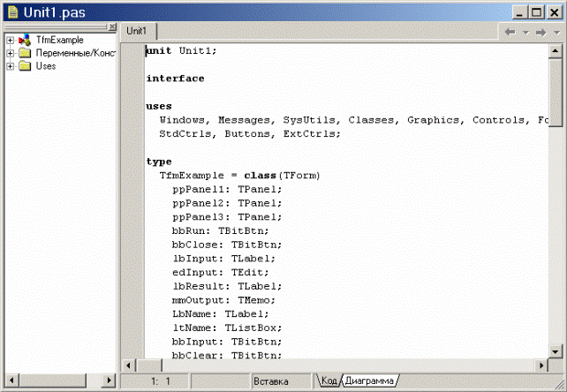The height and width of the screenshot is (392, 567).
Task: Click explorer panel scrollbar right arrow
Action: 109,381
